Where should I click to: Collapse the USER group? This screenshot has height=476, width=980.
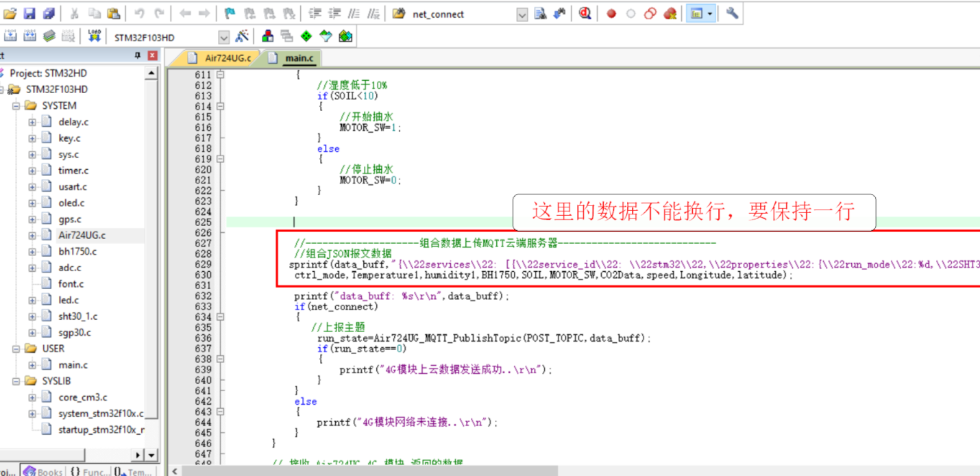coord(16,349)
